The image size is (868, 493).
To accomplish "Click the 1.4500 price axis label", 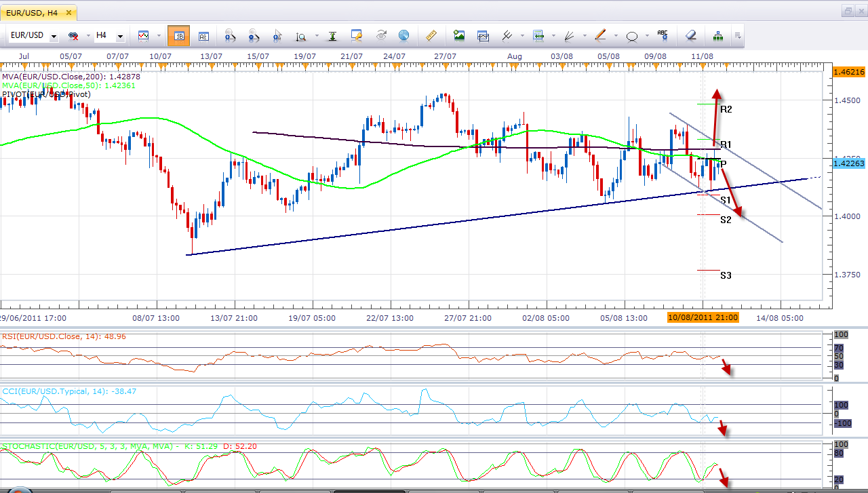I will pos(847,100).
